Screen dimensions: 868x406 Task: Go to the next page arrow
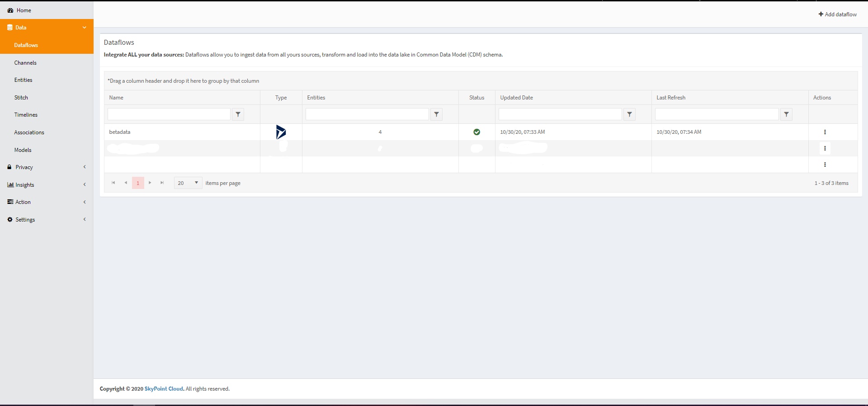coord(150,183)
